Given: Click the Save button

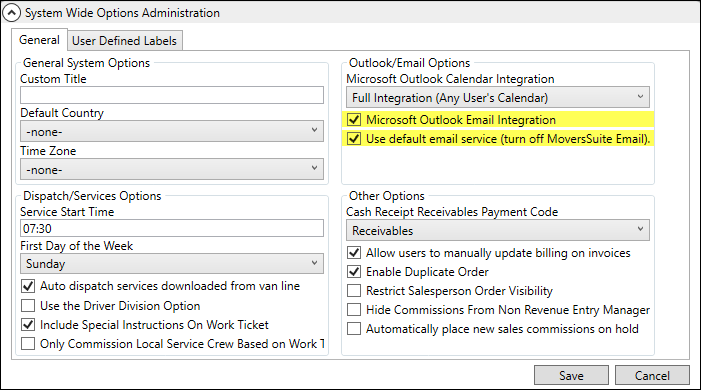Looking at the screenshot, I should 571,375.
